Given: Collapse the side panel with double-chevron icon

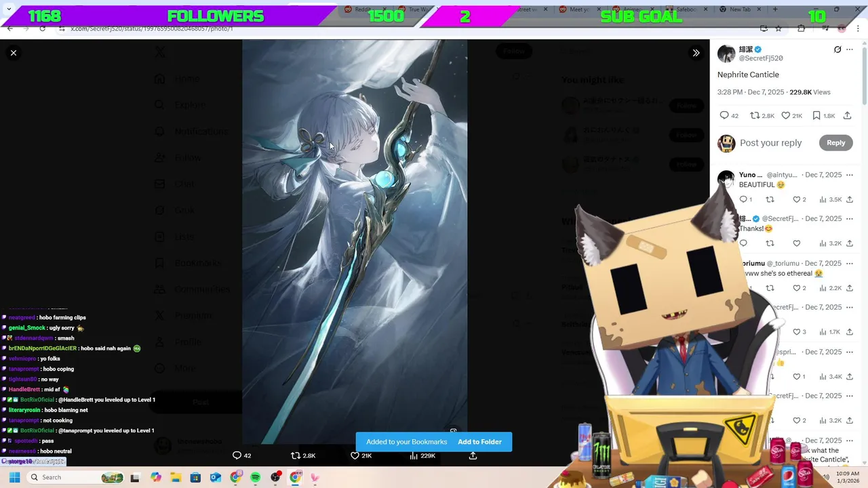Looking at the screenshot, I should 696,53.
